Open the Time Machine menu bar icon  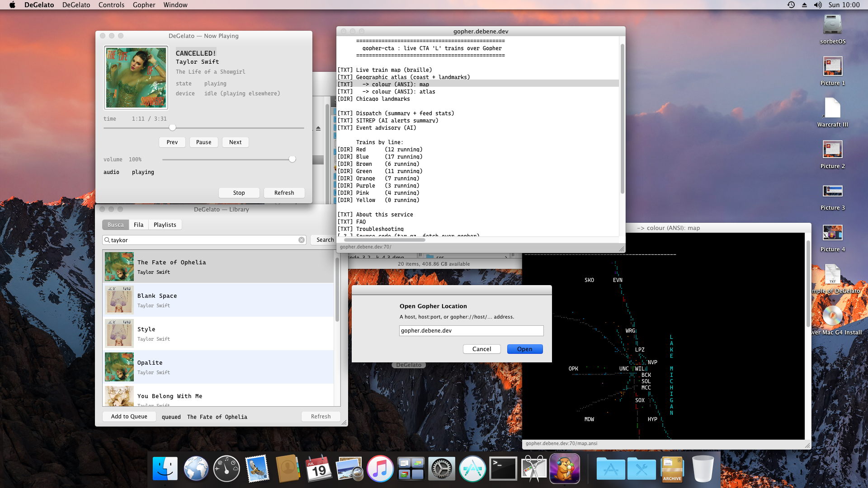(x=791, y=5)
